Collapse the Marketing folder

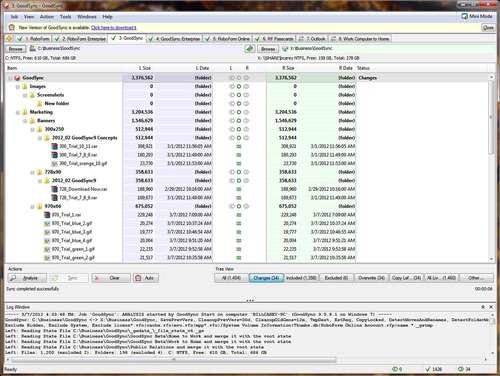pyautogui.click(x=18, y=112)
